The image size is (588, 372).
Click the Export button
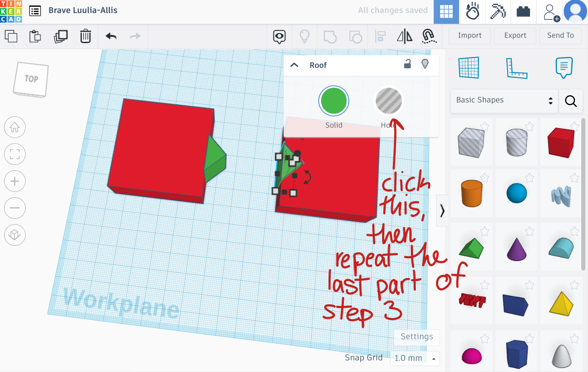515,35
